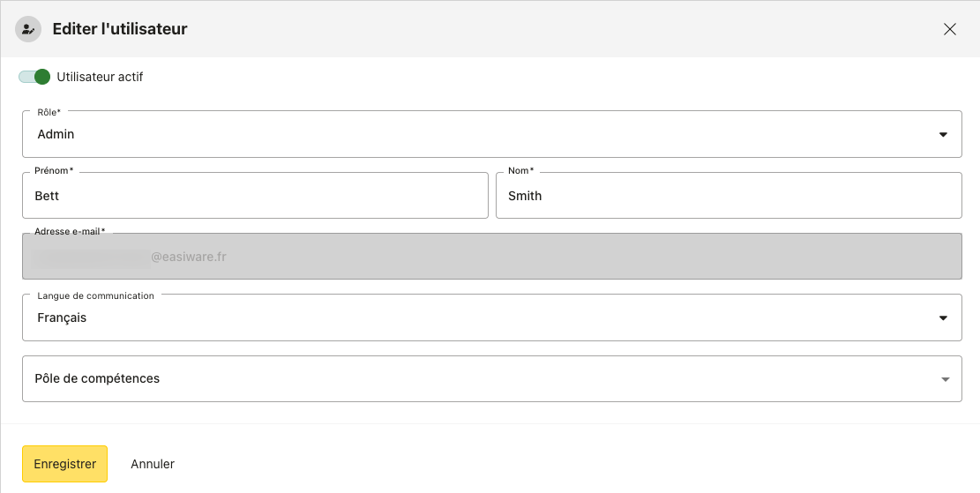
Task: Click the Editer l'utilisateur title
Action: (x=120, y=29)
